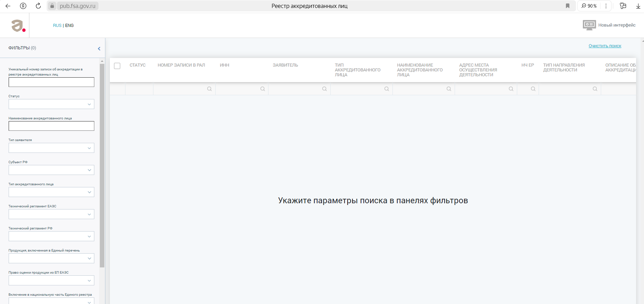Image resolution: width=644 pixels, height=304 pixels.
Task: Focus Наименование аккредитованного лица input field
Action: tap(51, 126)
